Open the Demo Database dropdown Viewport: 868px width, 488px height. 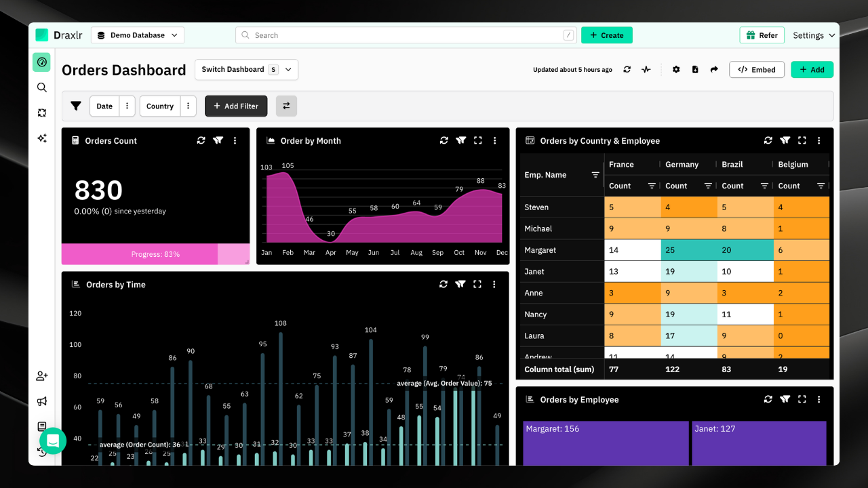point(137,35)
